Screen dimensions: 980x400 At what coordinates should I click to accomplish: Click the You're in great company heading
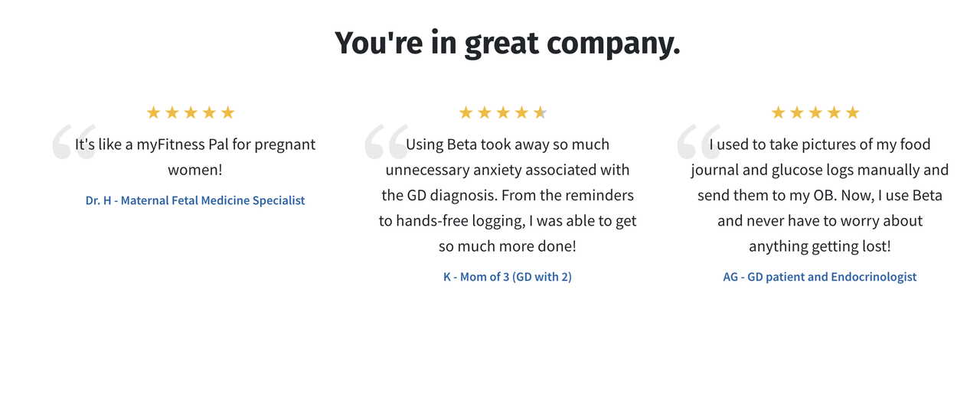point(508,43)
